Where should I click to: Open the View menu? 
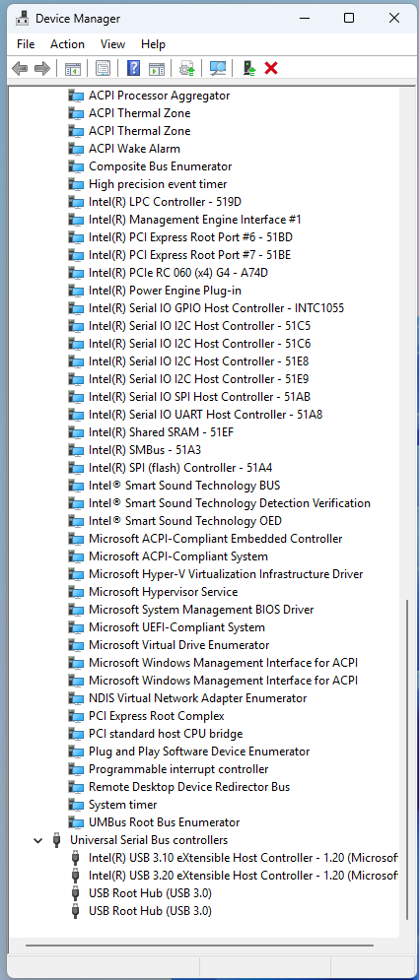(113, 43)
